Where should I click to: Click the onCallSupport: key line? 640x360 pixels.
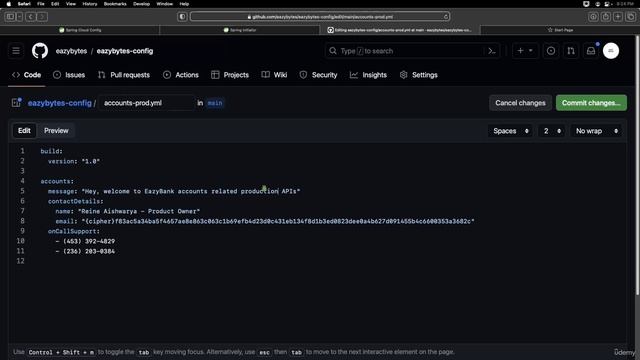tap(73, 231)
